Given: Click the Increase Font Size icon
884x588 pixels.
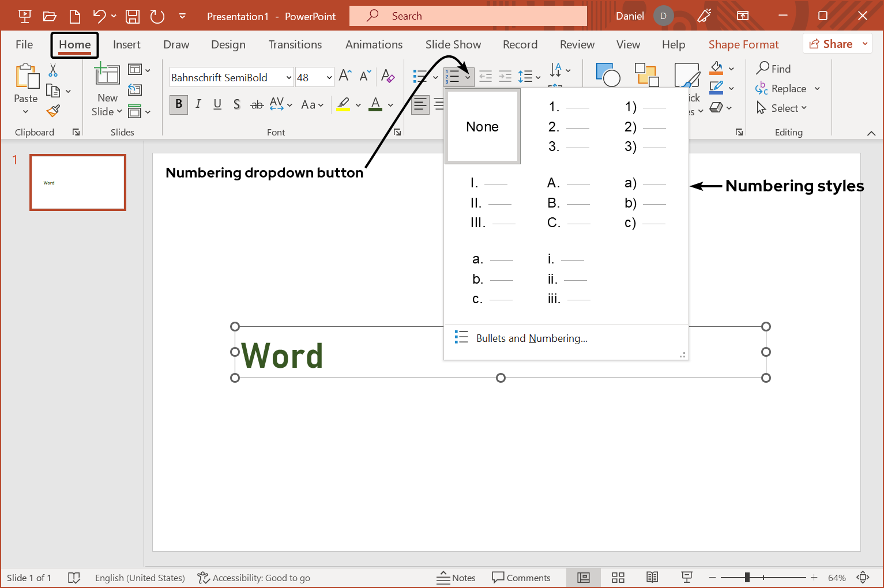Looking at the screenshot, I should tap(345, 76).
